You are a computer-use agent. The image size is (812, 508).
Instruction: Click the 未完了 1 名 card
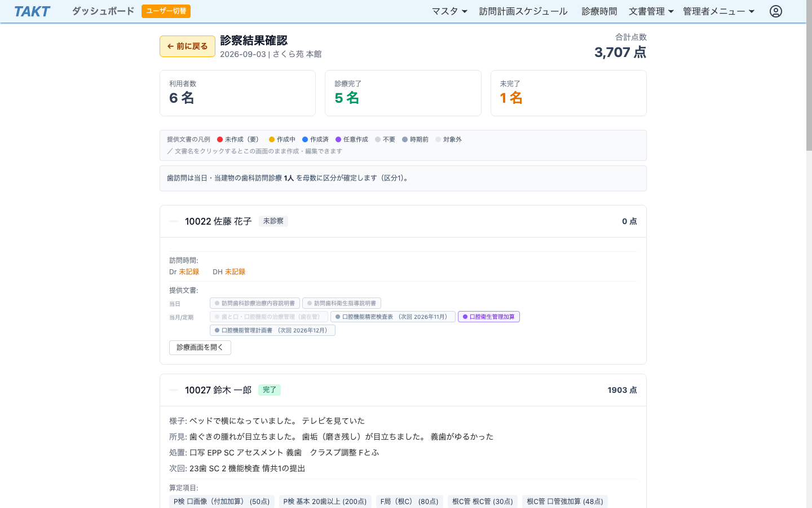click(568, 93)
